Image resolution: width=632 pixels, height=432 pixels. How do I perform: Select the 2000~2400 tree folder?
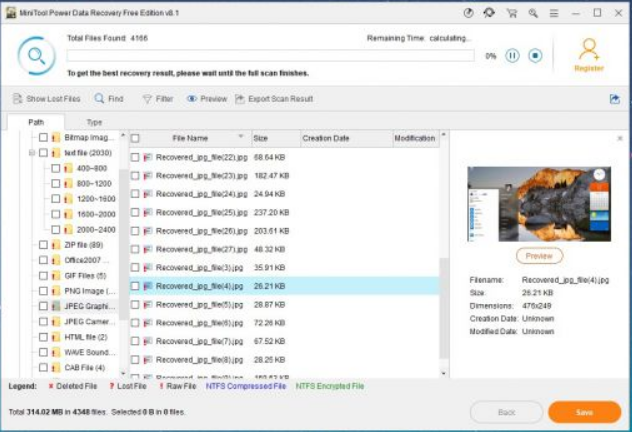click(x=96, y=229)
